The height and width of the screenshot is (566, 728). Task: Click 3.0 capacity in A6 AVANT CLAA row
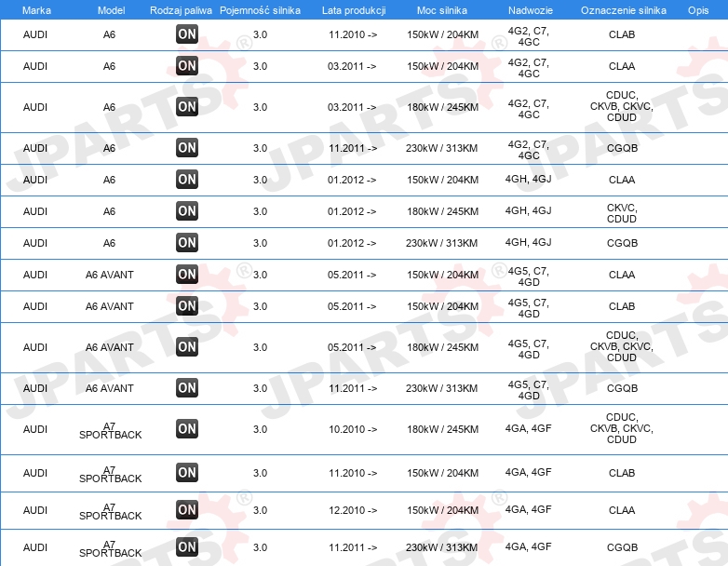point(260,275)
